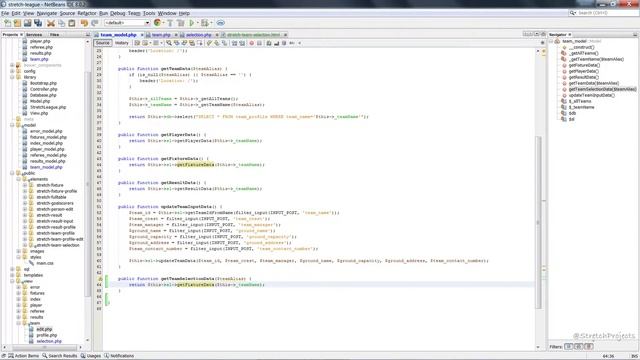The height and width of the screenshot is (360, 640).
Task: Switch to the team.php editor tab
Action: click(161, 35)
